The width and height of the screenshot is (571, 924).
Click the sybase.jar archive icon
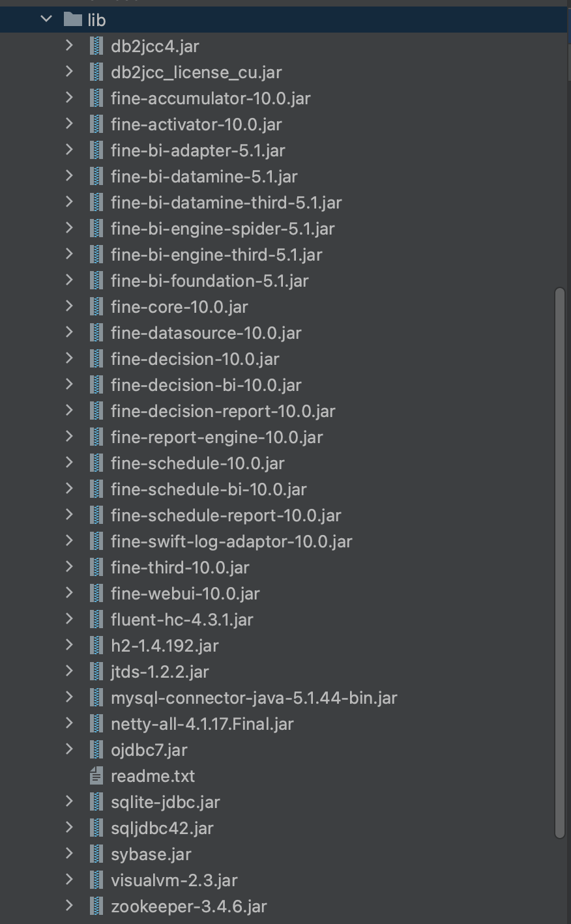coord(96,854)
